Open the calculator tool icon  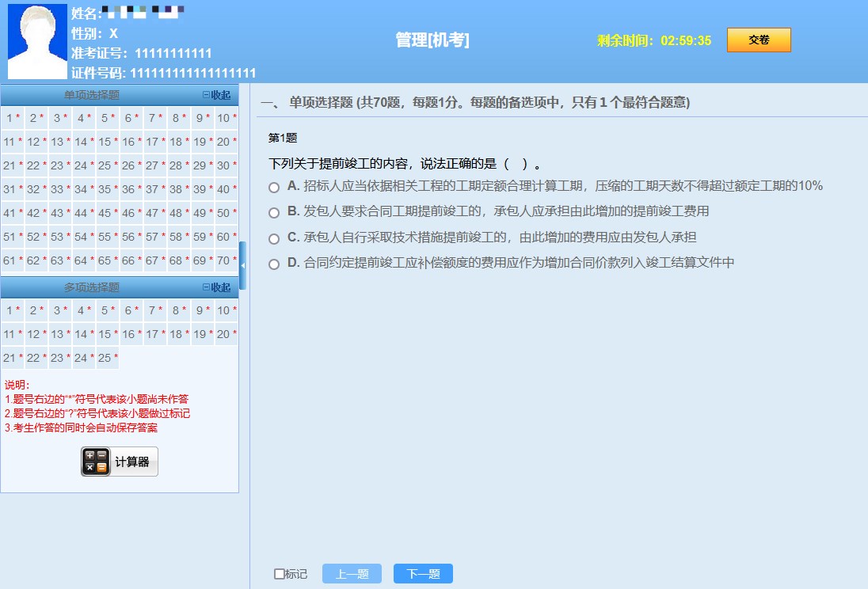point(96,462)
